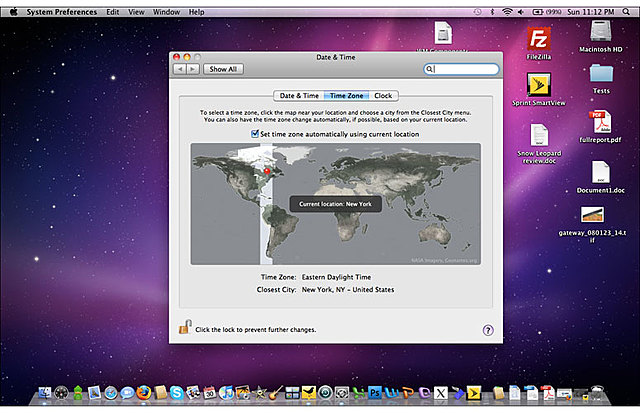This screenshot has height=413, width=640.
Task: Click the Time Machine menu bar icon
Action: pos(477,12)
